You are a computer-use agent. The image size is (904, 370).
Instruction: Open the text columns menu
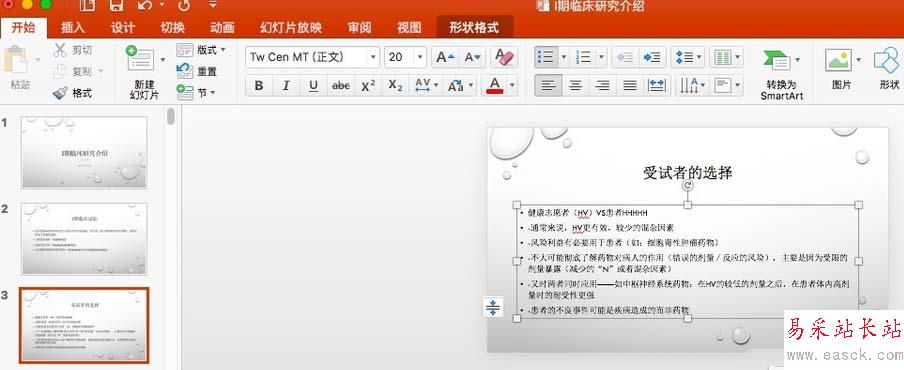coord(726,56)
